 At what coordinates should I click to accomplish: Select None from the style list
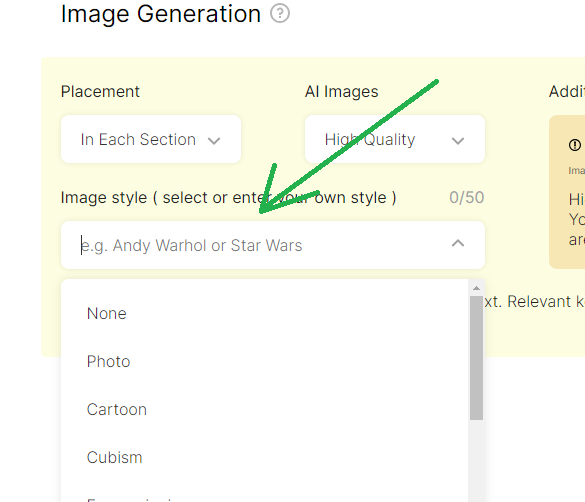264,313
